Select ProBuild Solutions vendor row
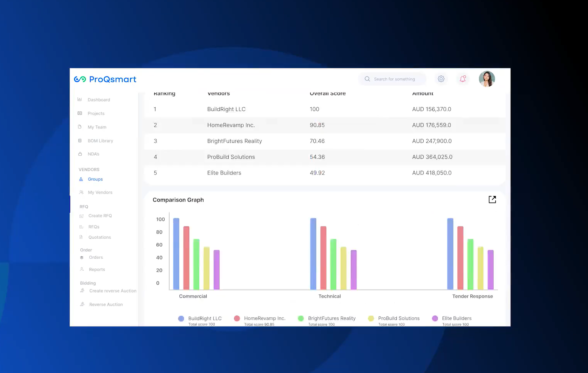Viewport: 588px width, 373px height. click(325, 157)
